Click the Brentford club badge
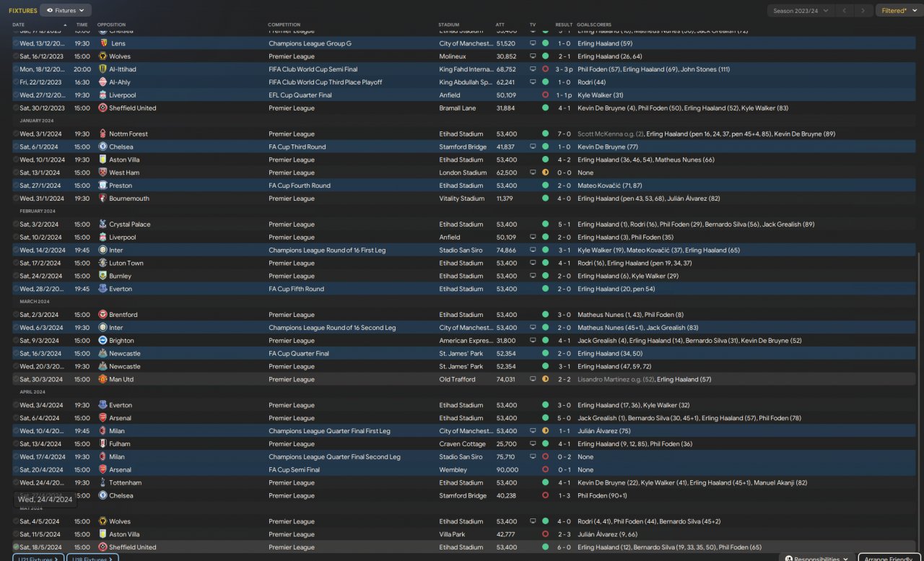Viewport: 924px width, 561px height. 103,315
